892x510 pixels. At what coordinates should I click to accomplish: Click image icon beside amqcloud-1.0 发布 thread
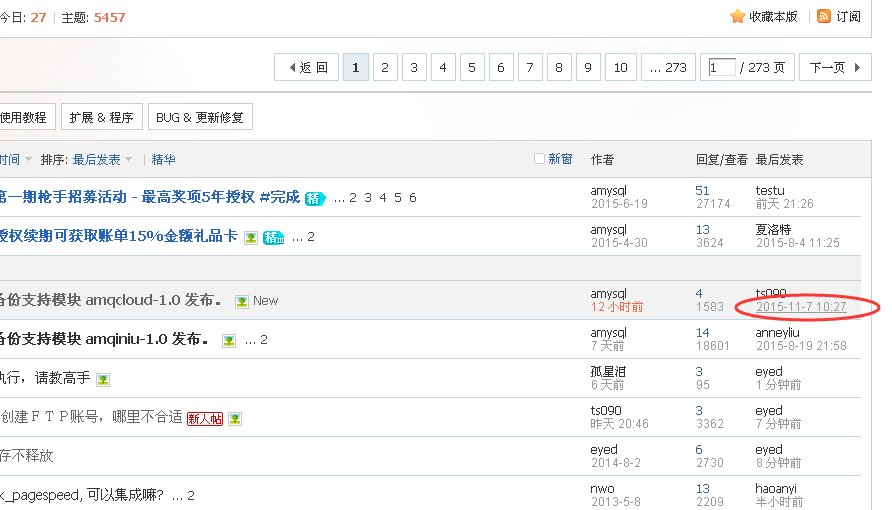242,301
